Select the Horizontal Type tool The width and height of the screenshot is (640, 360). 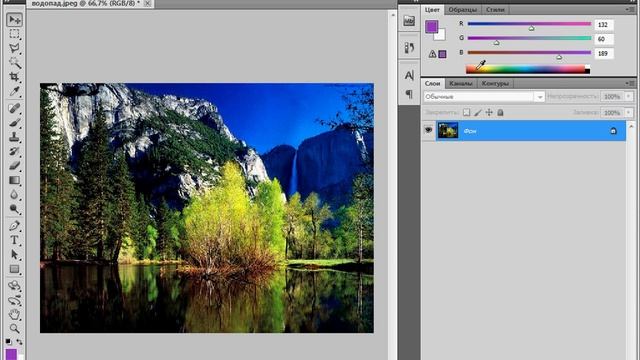click(14, 240)
